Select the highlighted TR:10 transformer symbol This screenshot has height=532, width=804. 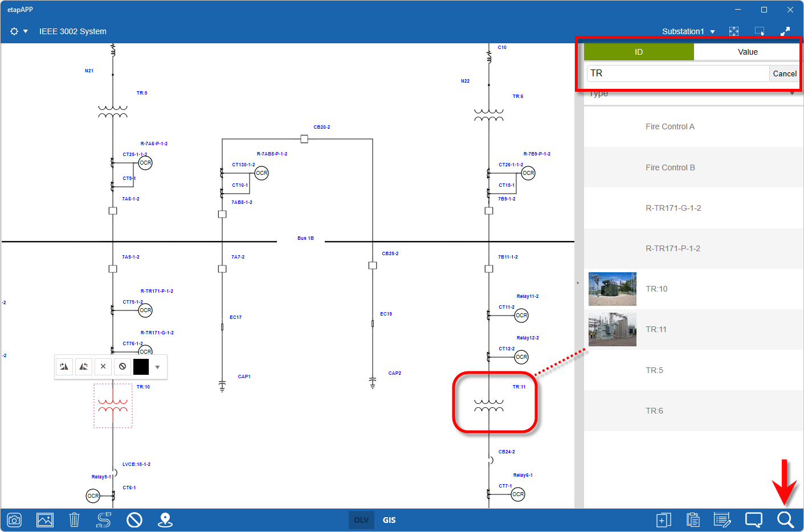point(113,406)
